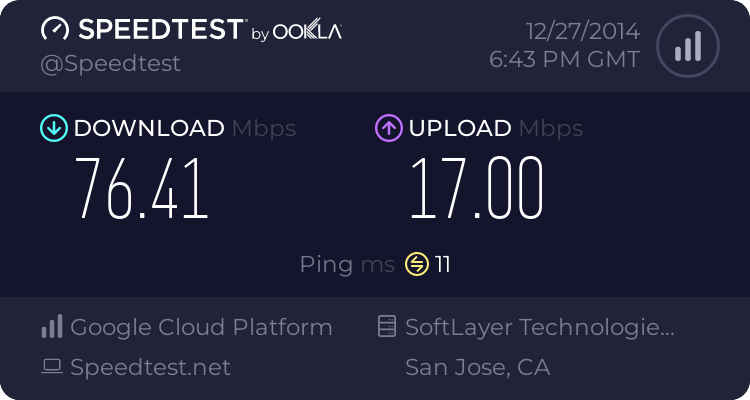Screen dimensions: 750x400
Task: Click the SPEEDTEST wordmark title
Action: tap(158, 30)
